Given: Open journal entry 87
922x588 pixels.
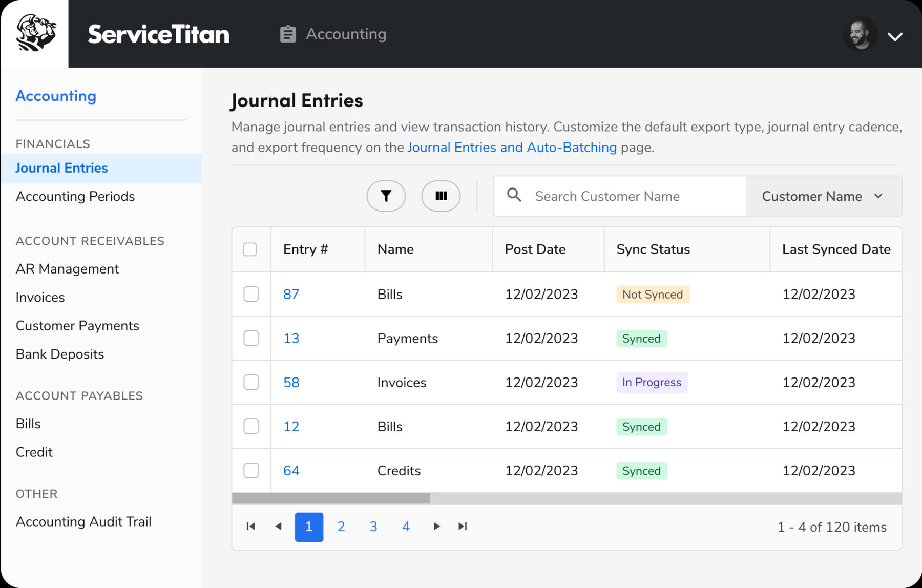Looking at the screenshot, I should [291, 295].
